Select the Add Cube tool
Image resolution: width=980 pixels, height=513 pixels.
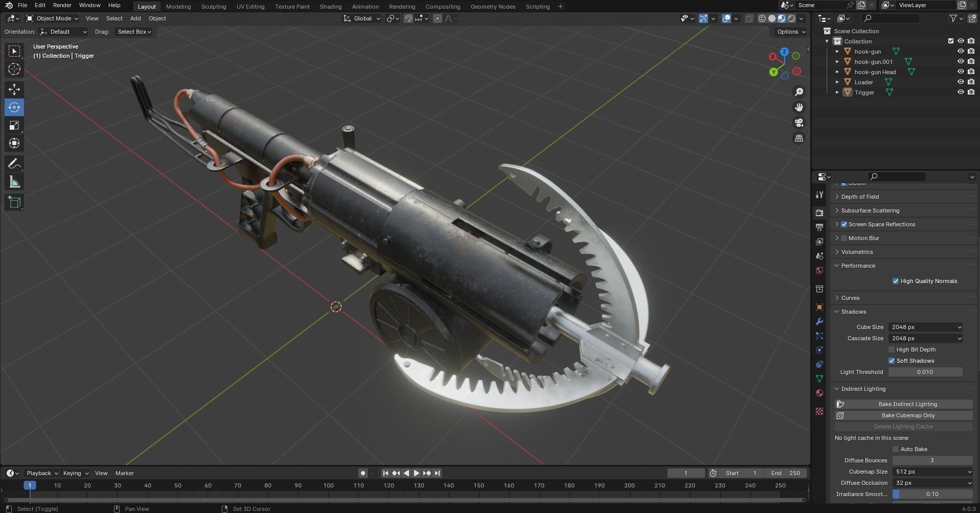pyautogui.click(x=14, y=202)
